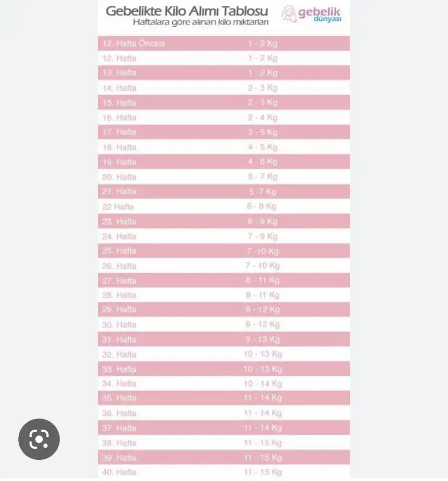Select the 36. Hafta row label
The image size is (448, 481).
(x=119, y=413)
